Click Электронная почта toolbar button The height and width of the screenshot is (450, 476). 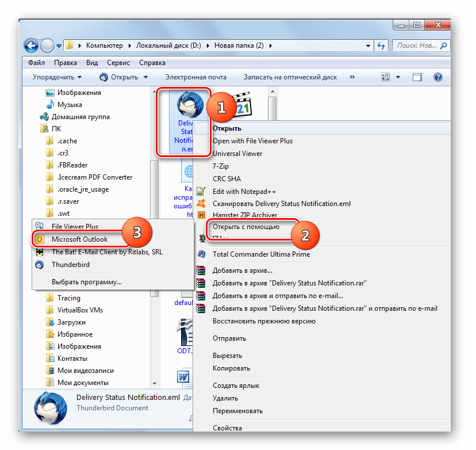point(196,77)
